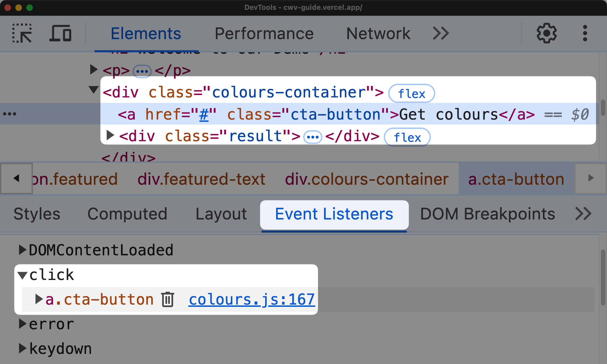Screen dimensions: 607x364
Task: Toggle flex badge on colours-container div
Action: click(412, 92)
